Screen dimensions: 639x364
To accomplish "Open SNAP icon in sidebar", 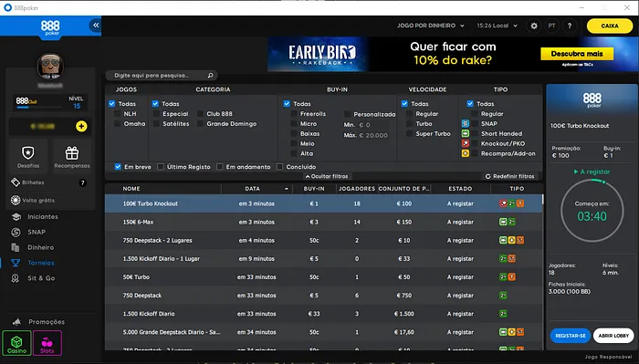I will click(x=16, y=232).
